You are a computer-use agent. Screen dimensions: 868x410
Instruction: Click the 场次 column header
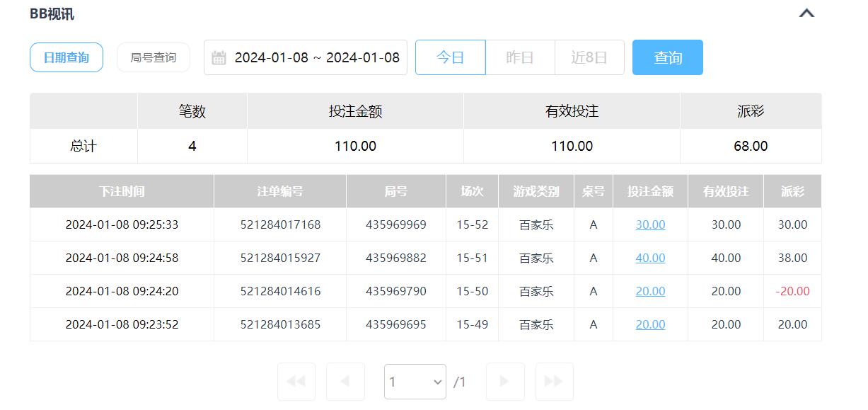(x=472, y=191)
